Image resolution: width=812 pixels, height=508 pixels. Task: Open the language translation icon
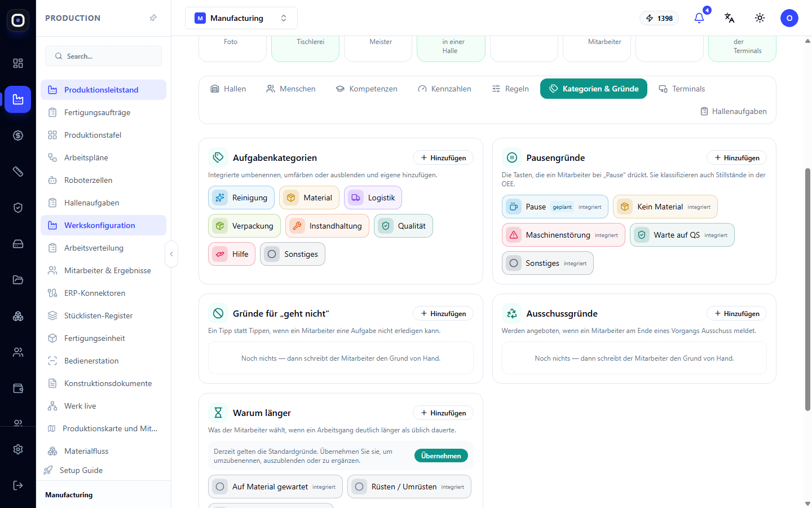(x=729, y=18)
